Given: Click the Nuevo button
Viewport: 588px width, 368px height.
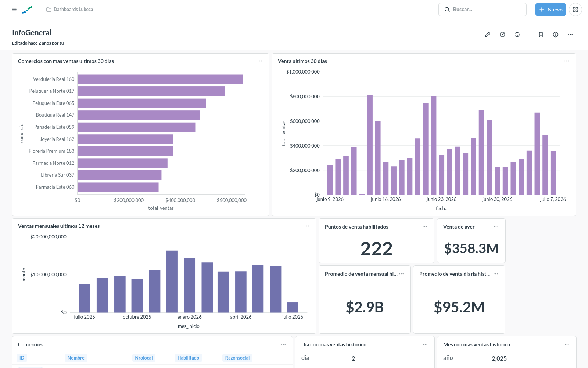Looking at the screenshot, I should (551, 10).
